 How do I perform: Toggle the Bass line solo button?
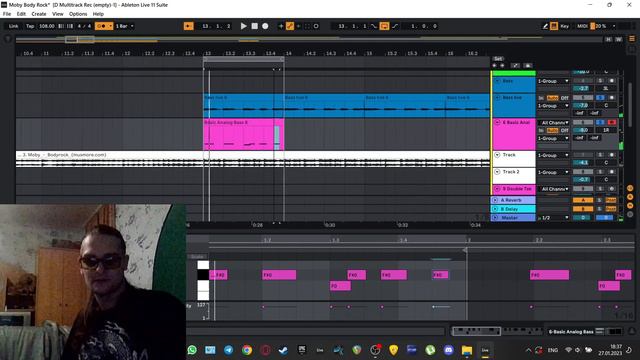coord(600,98)
